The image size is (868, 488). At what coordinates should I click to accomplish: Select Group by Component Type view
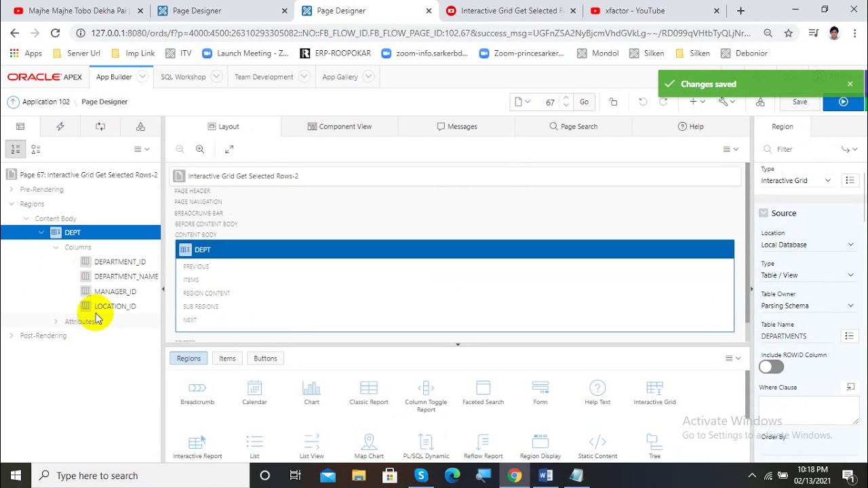[x=36, y=149]
